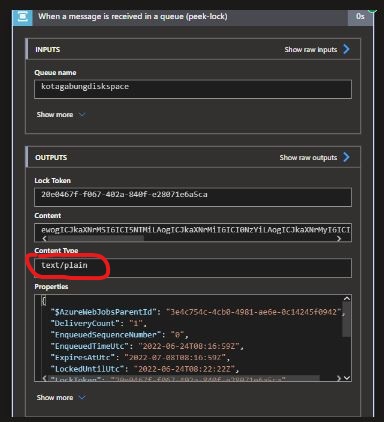Click the $AzureWebJobsParentId property line
The height and width of the screenshot is (422, 384).
(198, 312)
